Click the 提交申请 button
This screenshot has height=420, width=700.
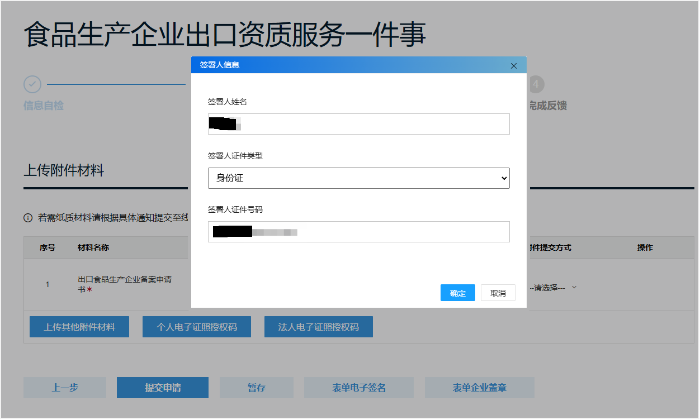pos(162,387)
